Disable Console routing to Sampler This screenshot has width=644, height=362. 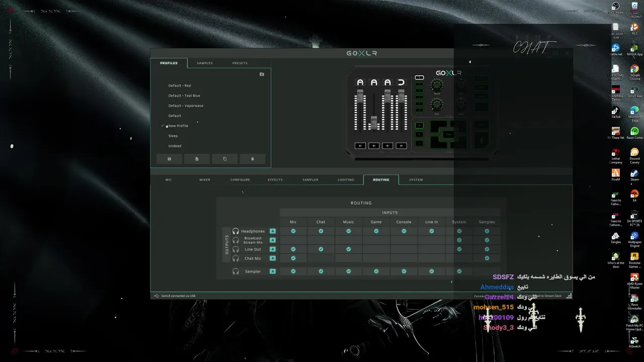(x=404, y=271)
